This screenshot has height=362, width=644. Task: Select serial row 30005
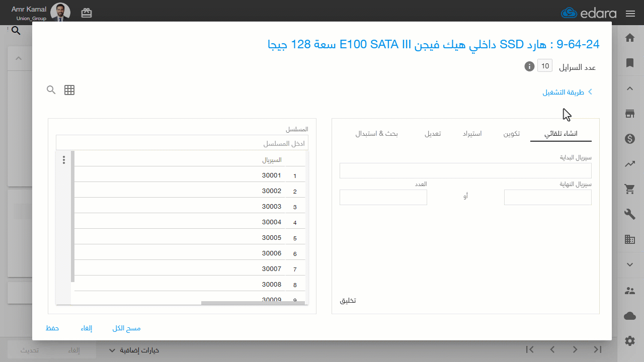[190, 238]
